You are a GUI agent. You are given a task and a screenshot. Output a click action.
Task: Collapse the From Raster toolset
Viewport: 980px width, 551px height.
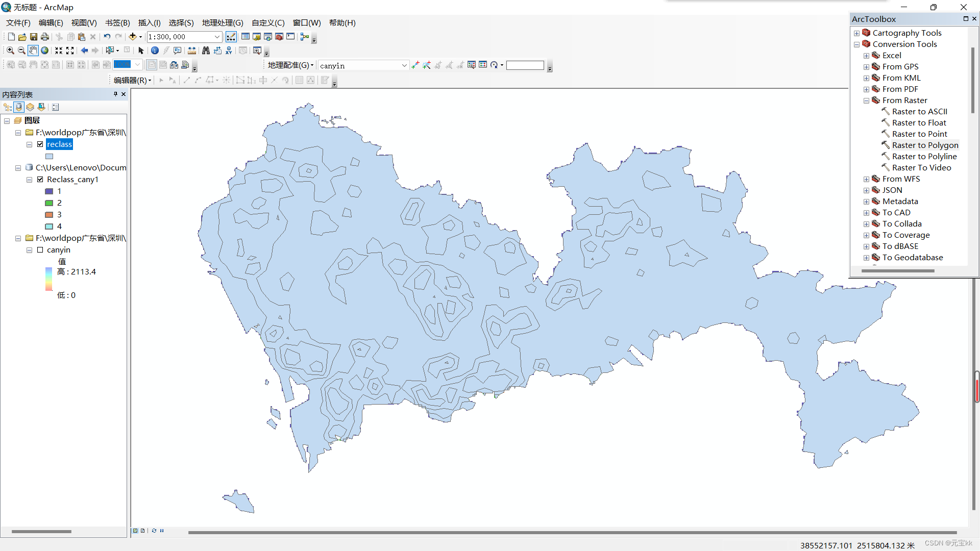(x=866, y=101)
